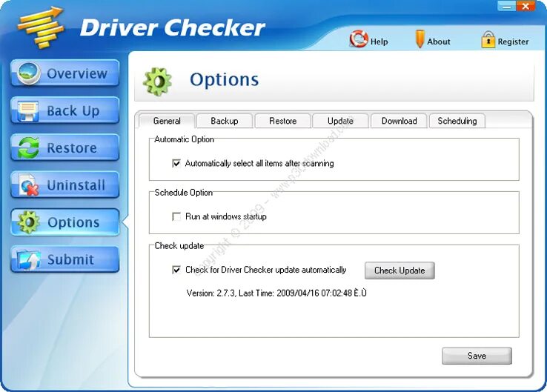Click the Check Update button

tap(400, 270)
